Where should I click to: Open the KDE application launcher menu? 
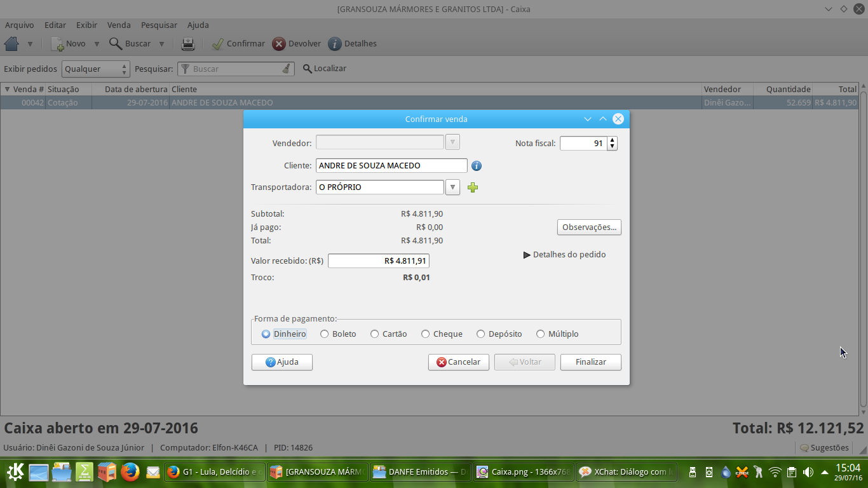(x=15, y=471)
